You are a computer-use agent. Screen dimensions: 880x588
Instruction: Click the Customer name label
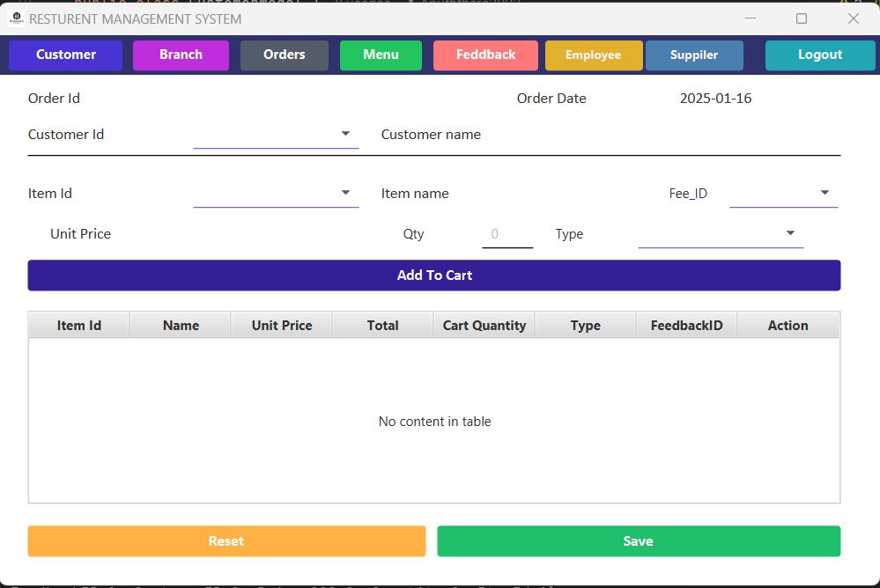click(x=431, y=135)
